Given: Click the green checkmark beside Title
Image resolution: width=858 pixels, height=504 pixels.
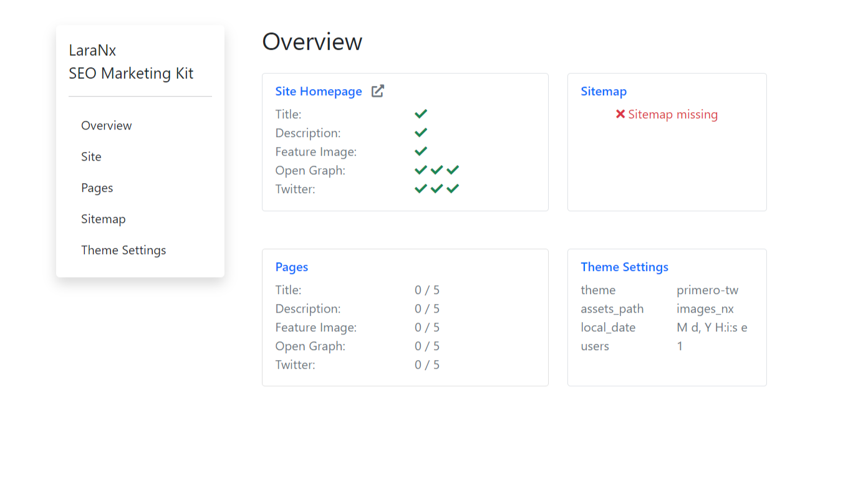Looking at the screenshot, I should (x=420, y=113).
